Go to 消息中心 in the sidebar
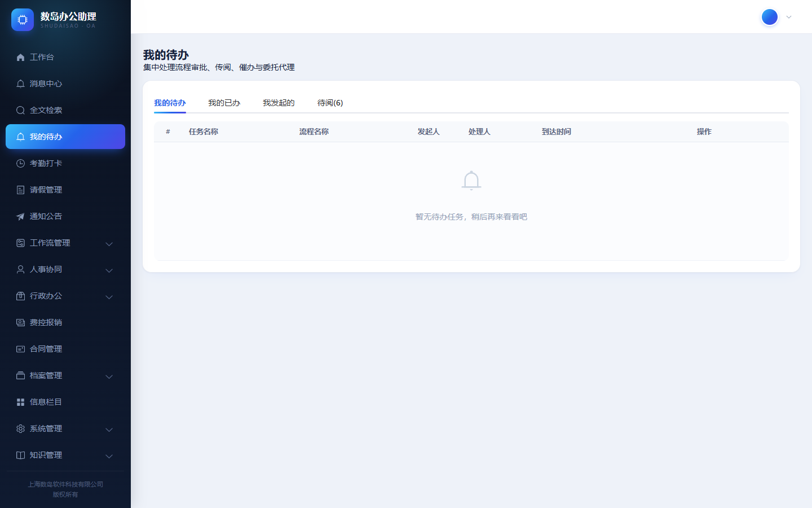The image size is (812, 508). [x=65, y=84]
